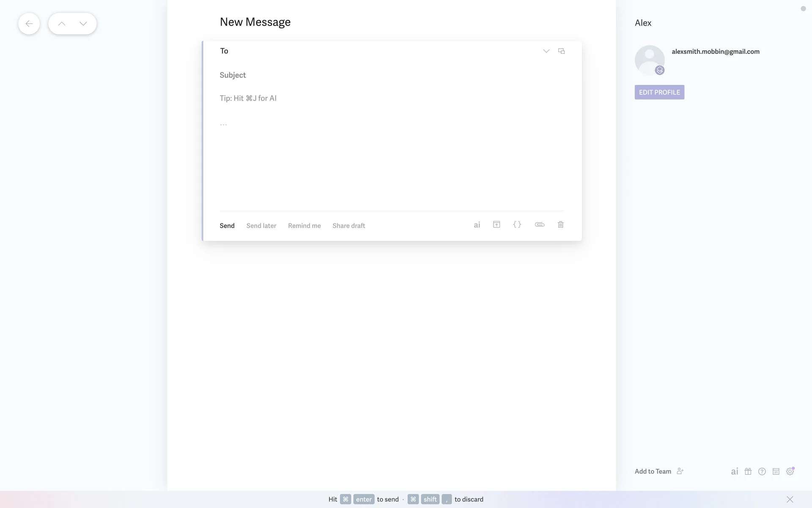The image size is (812, 508).
Task: Discard the draft with the trash icon
Action: tap(560, 225)
